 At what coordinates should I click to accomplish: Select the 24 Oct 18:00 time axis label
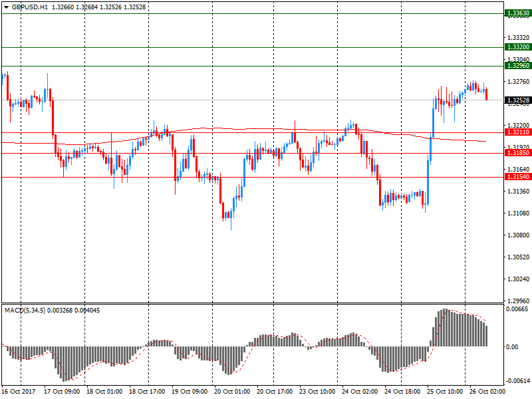[x=403, y=392]
